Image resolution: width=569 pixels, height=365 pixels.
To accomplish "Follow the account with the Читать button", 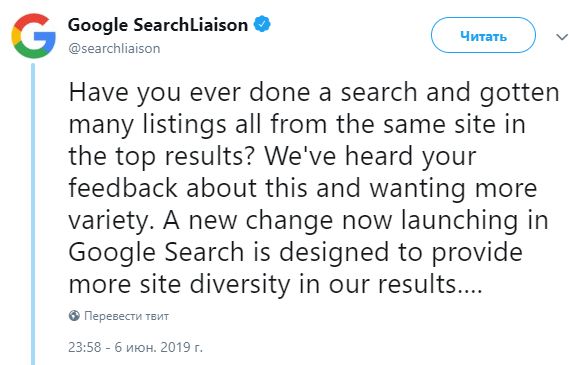I will [x=483, y=36].
